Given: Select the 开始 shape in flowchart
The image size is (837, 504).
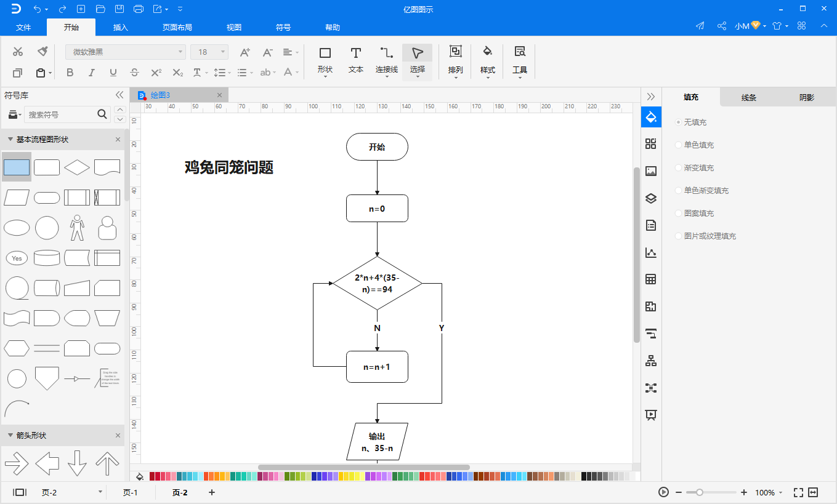Looking at the screenshot, I should click(377, 147).
